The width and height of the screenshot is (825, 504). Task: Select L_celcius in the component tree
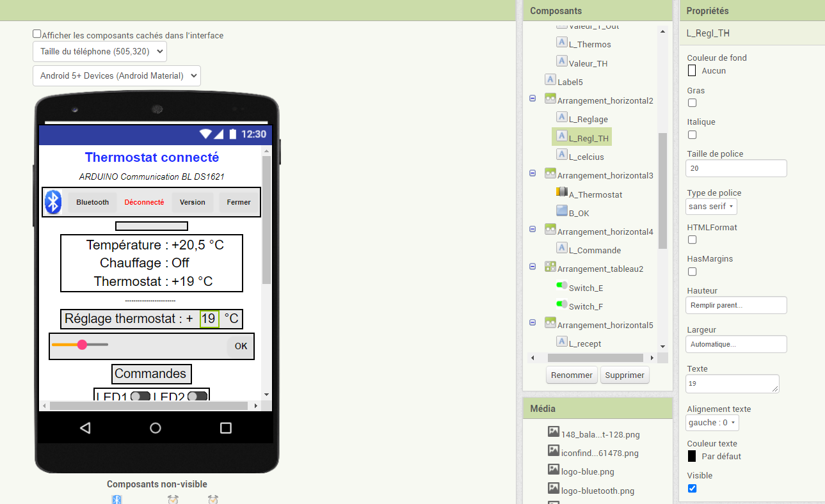(586, 157)
